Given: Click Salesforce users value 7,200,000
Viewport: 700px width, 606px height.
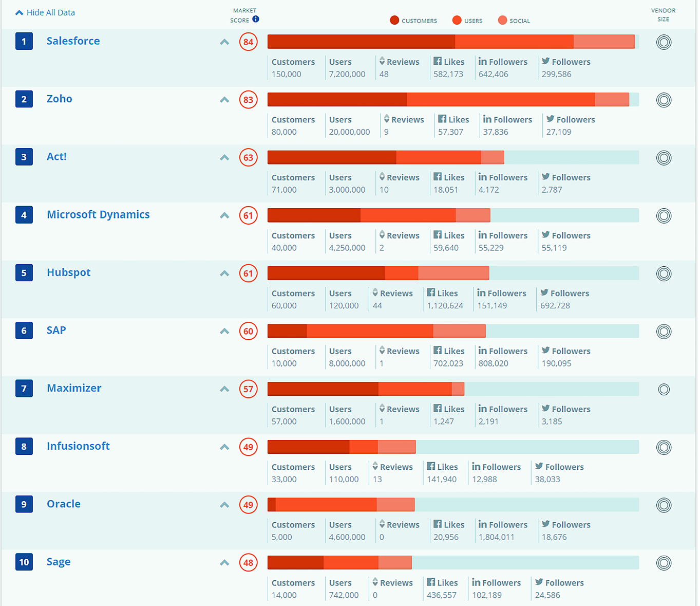Looking at the screenshot, I should pos(347,74).
